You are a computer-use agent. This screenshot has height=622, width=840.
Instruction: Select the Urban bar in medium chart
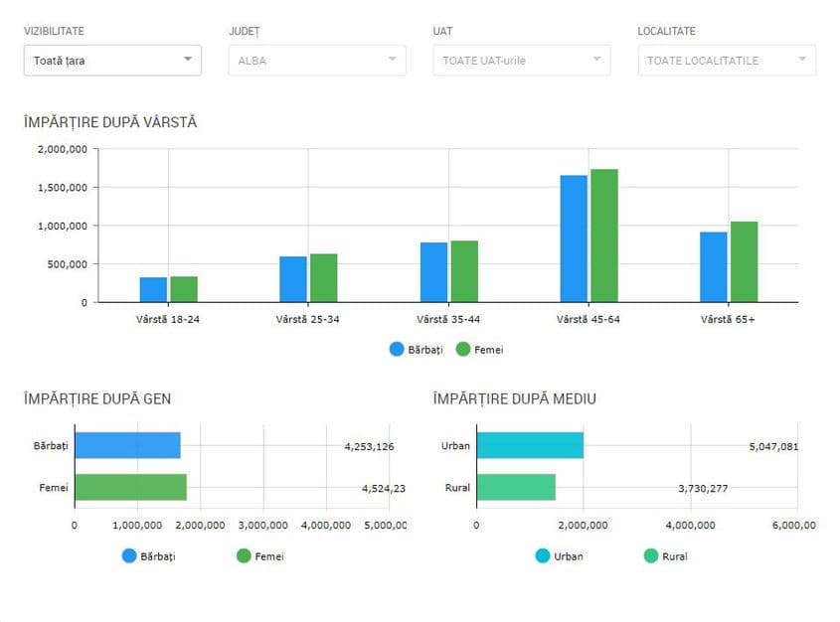coord(530,445)
